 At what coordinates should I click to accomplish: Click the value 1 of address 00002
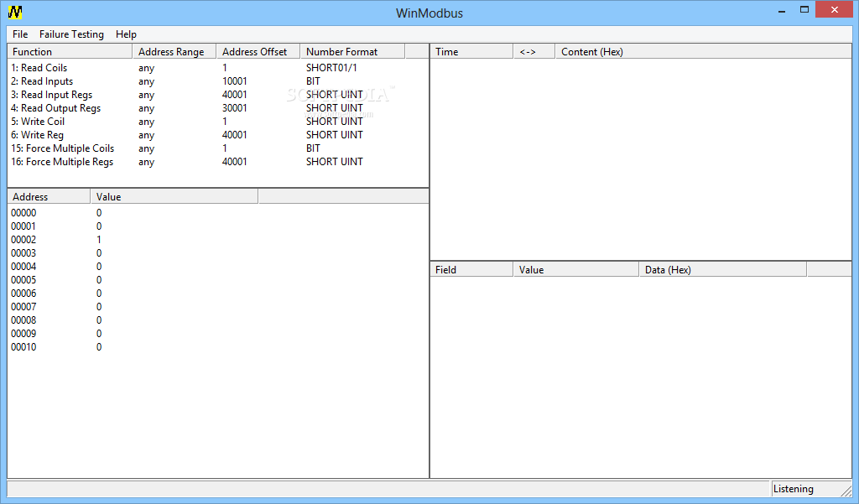pos(99,240)
